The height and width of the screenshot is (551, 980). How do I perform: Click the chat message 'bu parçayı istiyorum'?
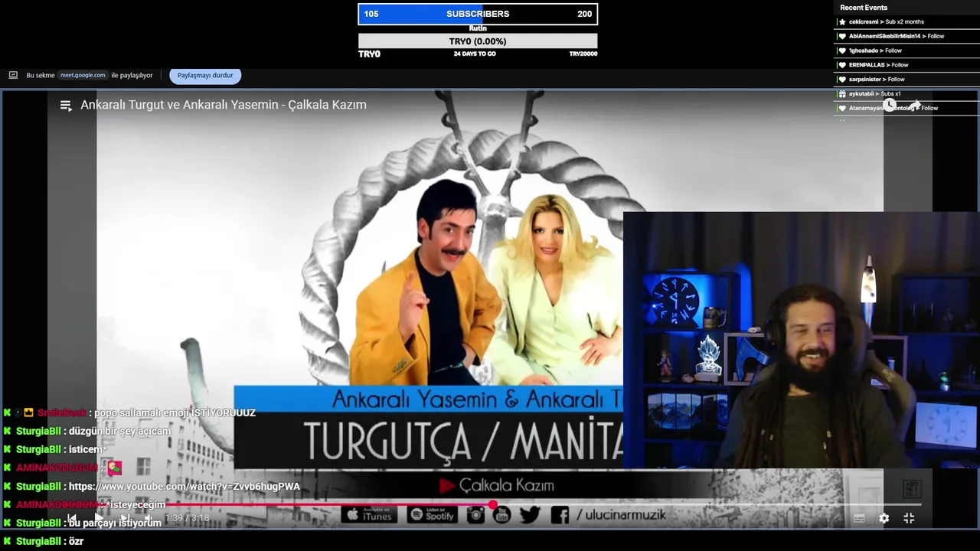115,523
